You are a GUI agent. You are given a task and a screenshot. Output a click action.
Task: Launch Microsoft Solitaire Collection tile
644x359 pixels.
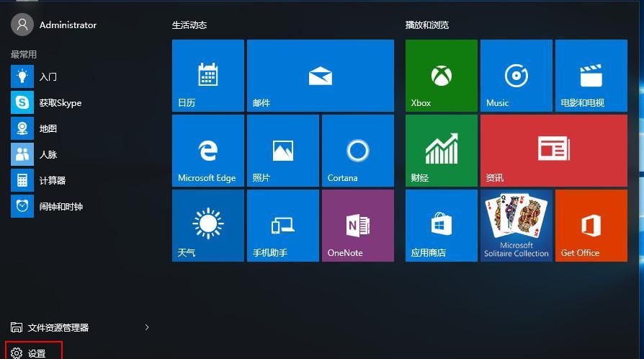516,226
